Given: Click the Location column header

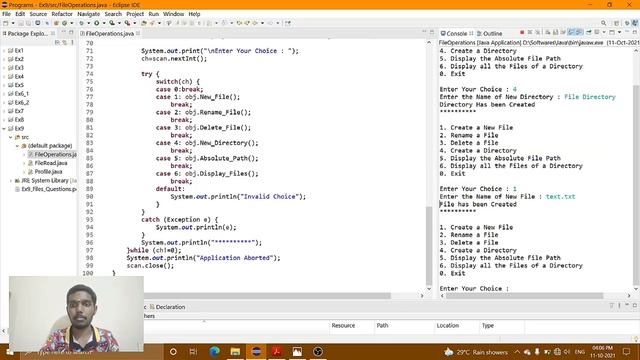Looking at the screenshot, I should [448, 325].
